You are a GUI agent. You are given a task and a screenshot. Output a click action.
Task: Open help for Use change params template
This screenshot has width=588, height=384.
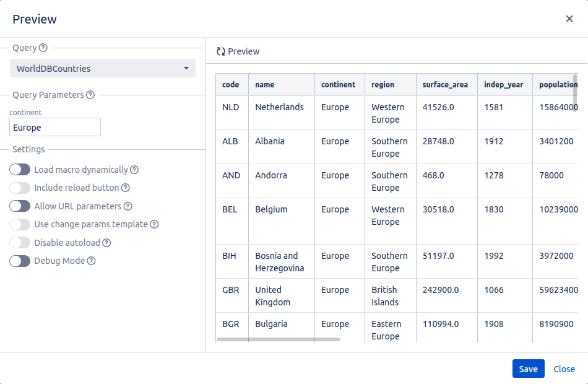pos(155,224)
